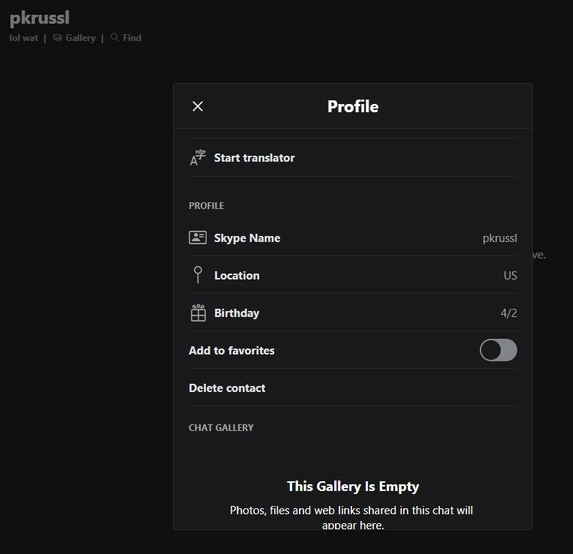Screen dimensions: 573x554
Task: Select Delete contact option
Action: pyautogui.click(x=227, y=388)
